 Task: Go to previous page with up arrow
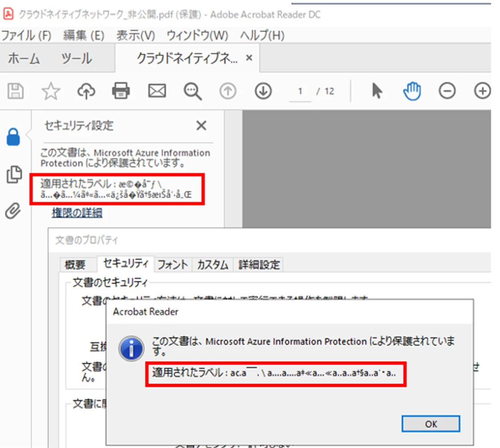[x=228, y=91]
